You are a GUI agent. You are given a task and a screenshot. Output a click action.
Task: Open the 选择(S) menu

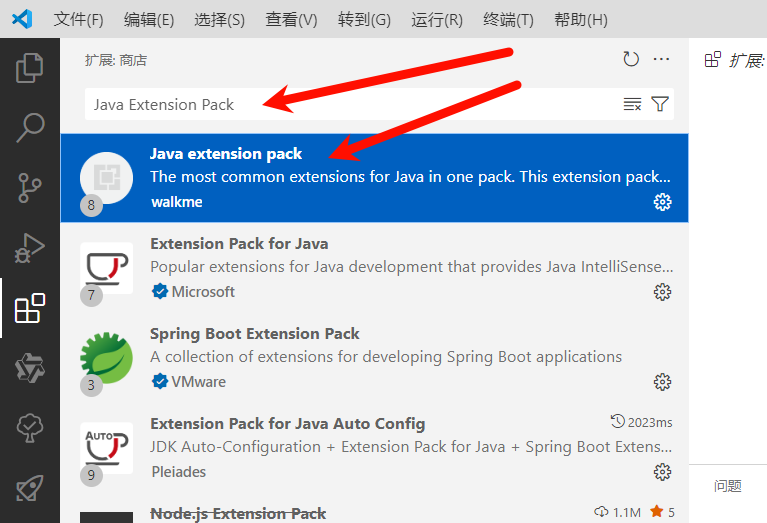click(x=219, y=20)
